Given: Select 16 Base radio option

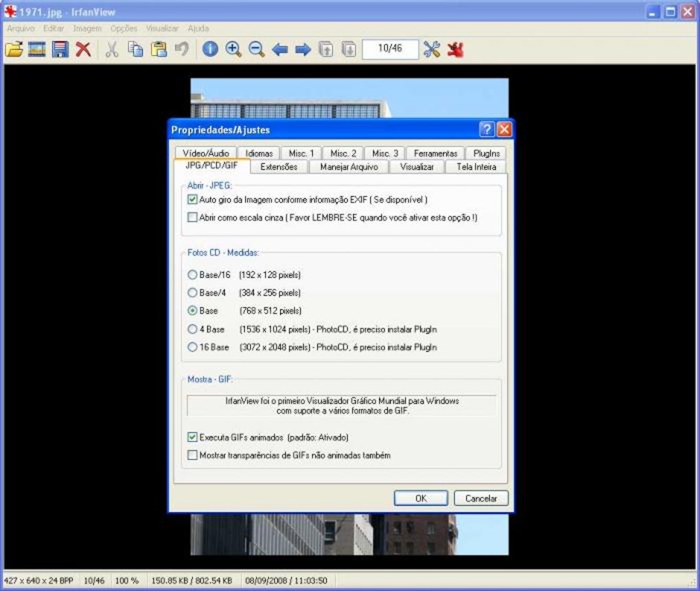Looking at the screenshot, I should tap(192, 347).
